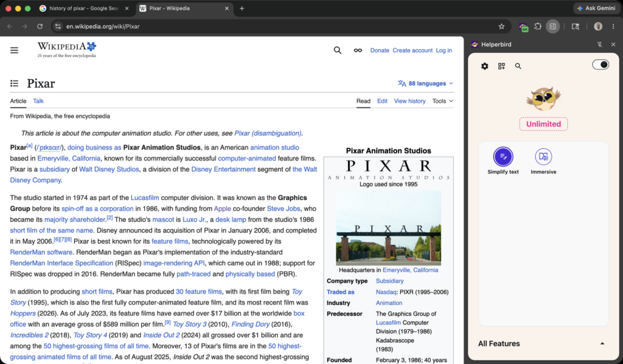View site information icon in address bar
623x364 pixels.
coord(58,27)
